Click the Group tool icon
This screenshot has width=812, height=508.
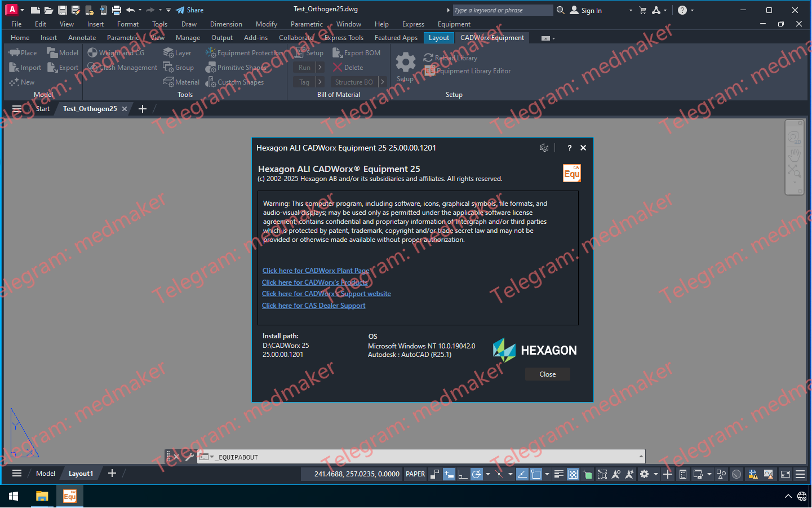coord(168,68)
